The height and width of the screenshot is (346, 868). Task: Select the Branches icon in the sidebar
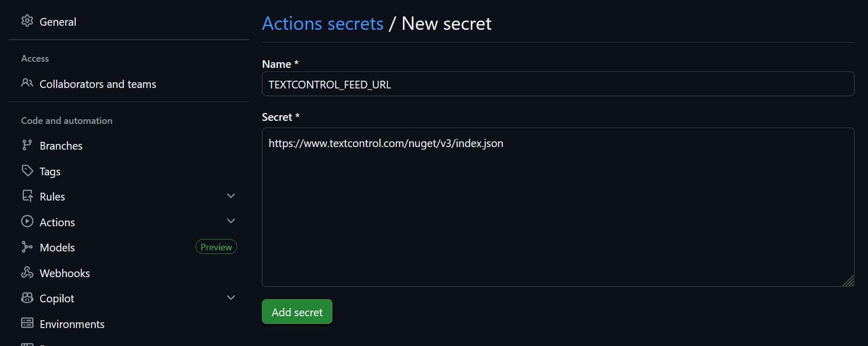tap(27, 145)
